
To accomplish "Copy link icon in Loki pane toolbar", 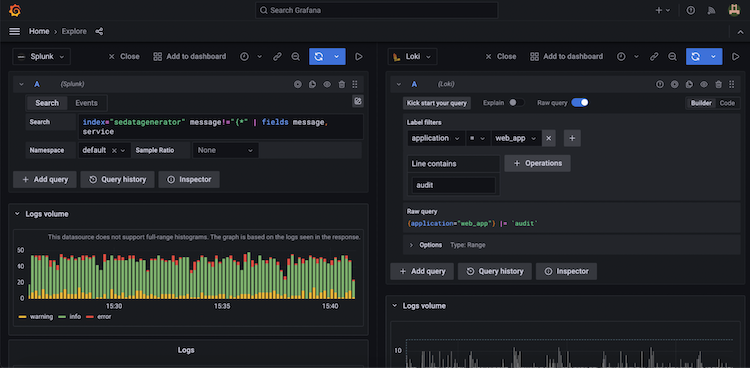I will 654,56.
